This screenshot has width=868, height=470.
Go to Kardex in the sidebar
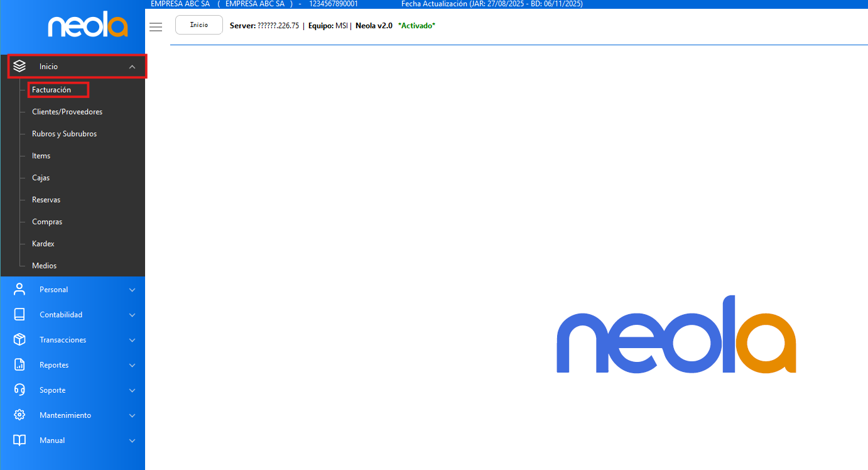43,244
